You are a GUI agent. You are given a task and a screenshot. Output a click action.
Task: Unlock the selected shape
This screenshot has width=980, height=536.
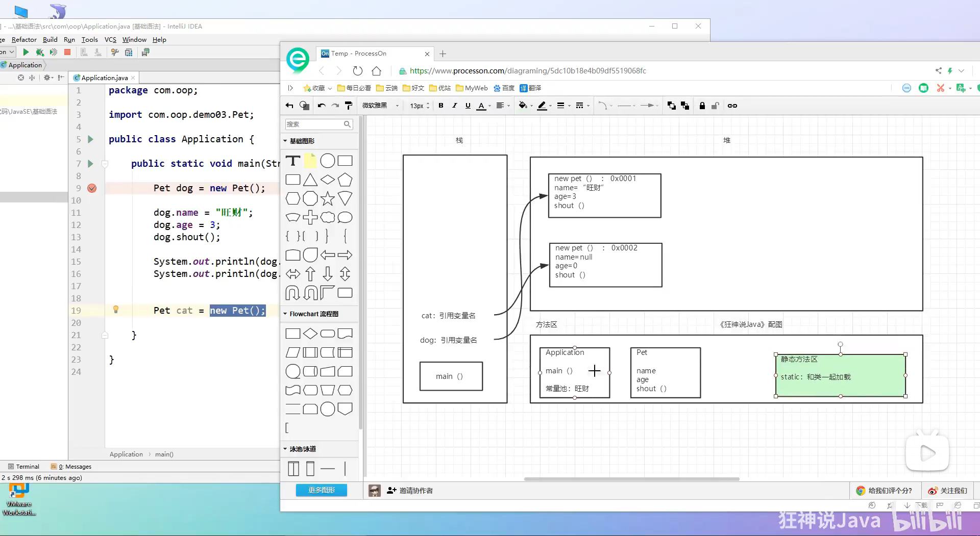coord(715,106)
